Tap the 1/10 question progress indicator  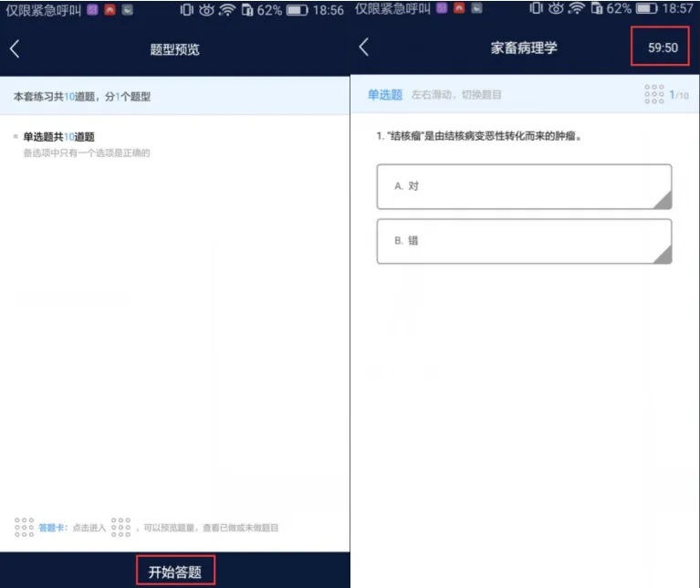pyautogui.click(x=679, y=95)
